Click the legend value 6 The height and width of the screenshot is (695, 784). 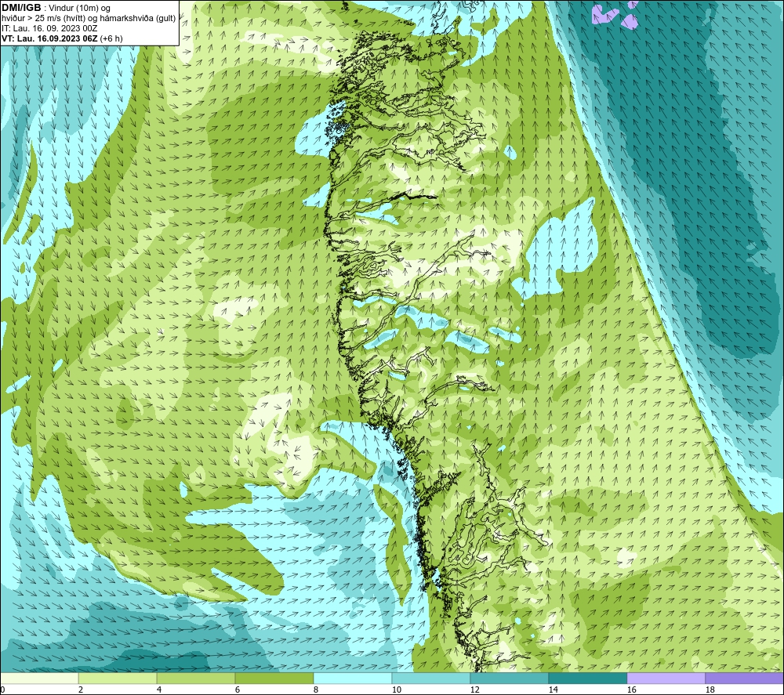(x=238, y=690)
